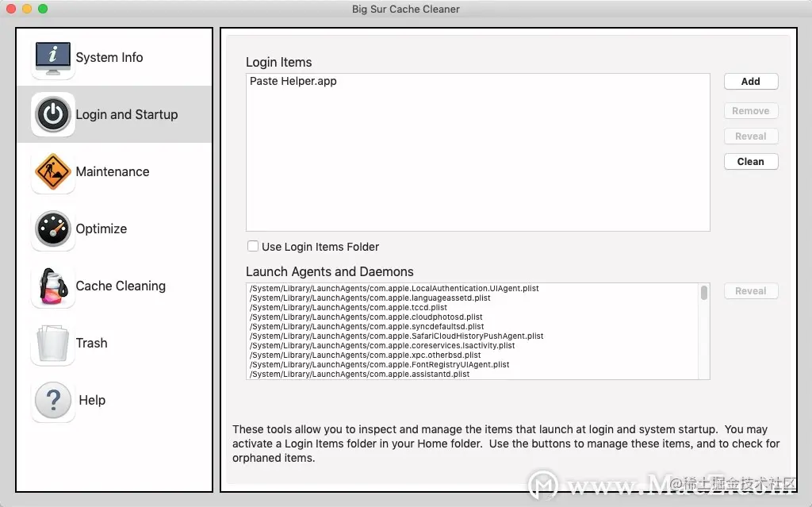This screenshot has width=812, height=507.
Task: Select com.apple.xpc.otherbsd.plist row
Action: tap(473, 355)
